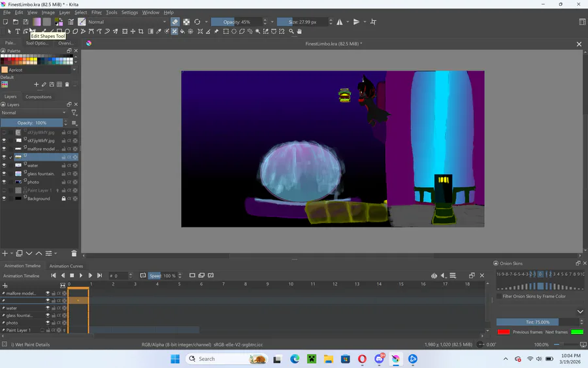
Task: Toggle Eraser mode in toolbar
Action: point(175,22)
